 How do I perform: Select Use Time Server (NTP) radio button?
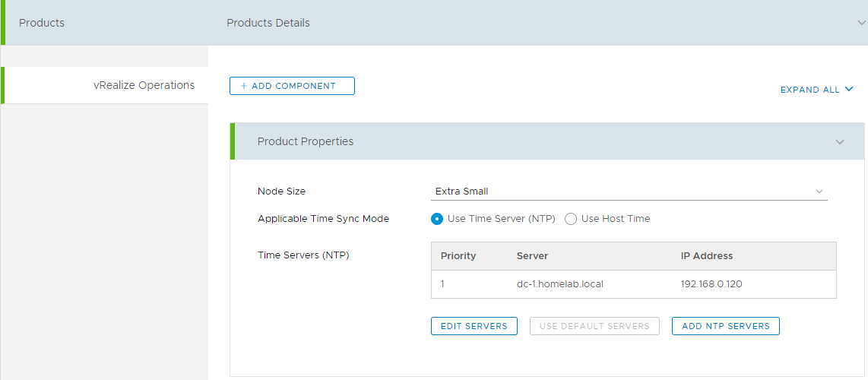(437, 218)
